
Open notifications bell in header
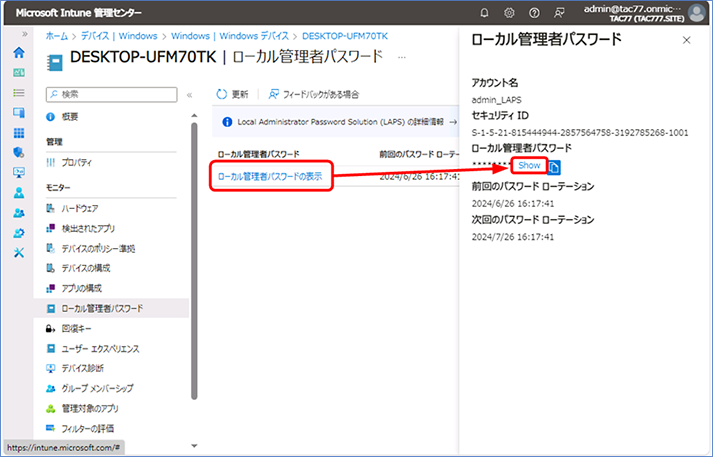click(x=484, y=13)
